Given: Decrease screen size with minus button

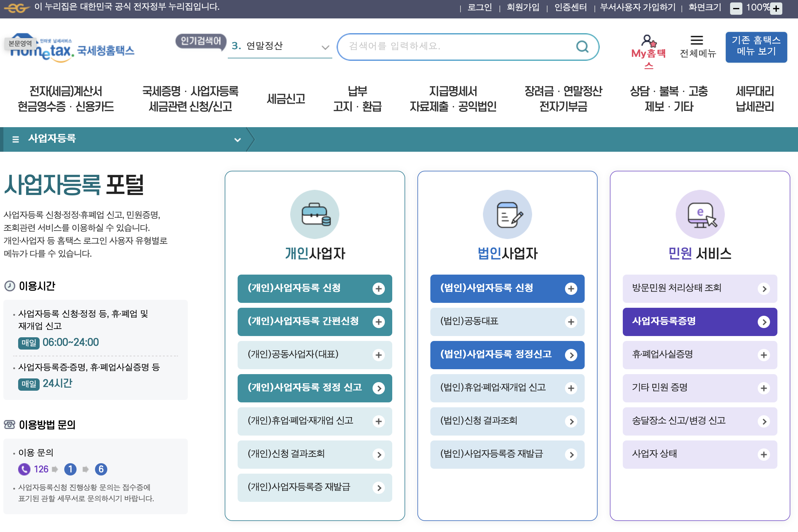Looking at the screenshot, I should coord(736,9).
